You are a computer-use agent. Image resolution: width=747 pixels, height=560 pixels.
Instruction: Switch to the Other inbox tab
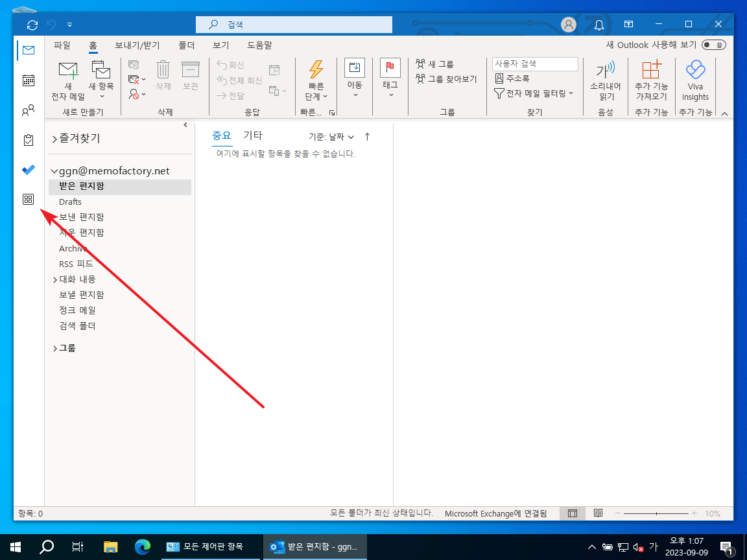point(253,135)
